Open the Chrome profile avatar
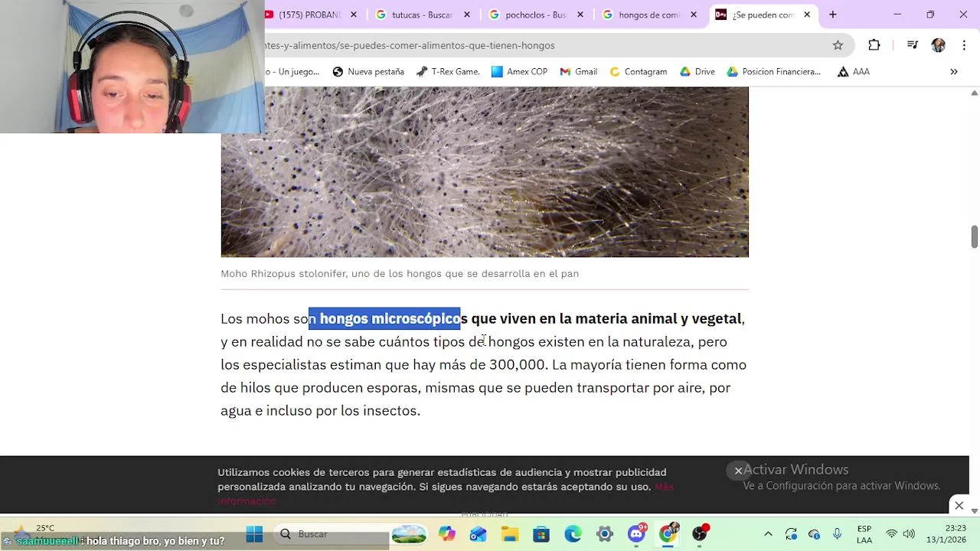Screen dimensions: 980x551 [938, 45]
